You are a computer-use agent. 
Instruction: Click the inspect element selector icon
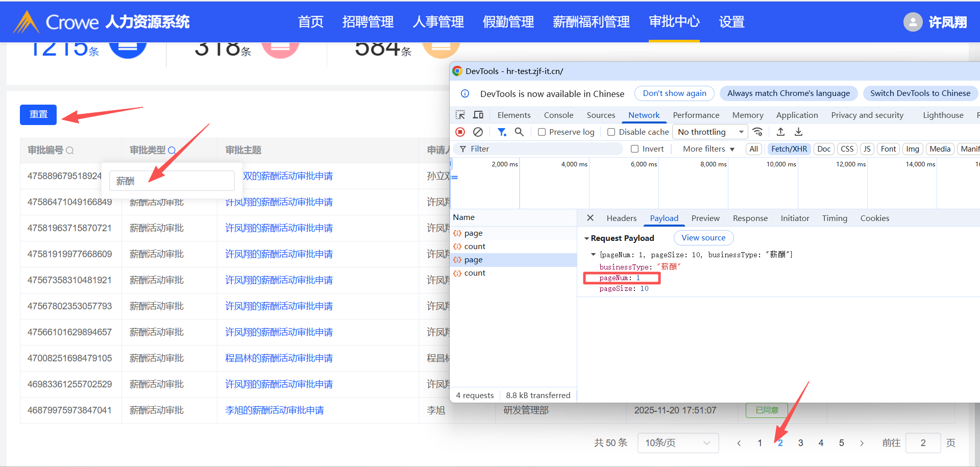pos(460,115)
